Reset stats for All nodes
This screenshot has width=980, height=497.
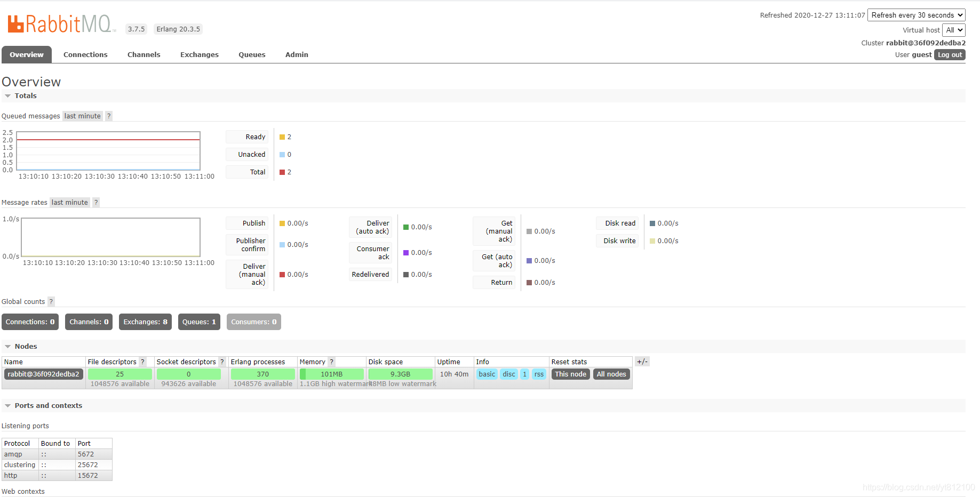(611, 374)
